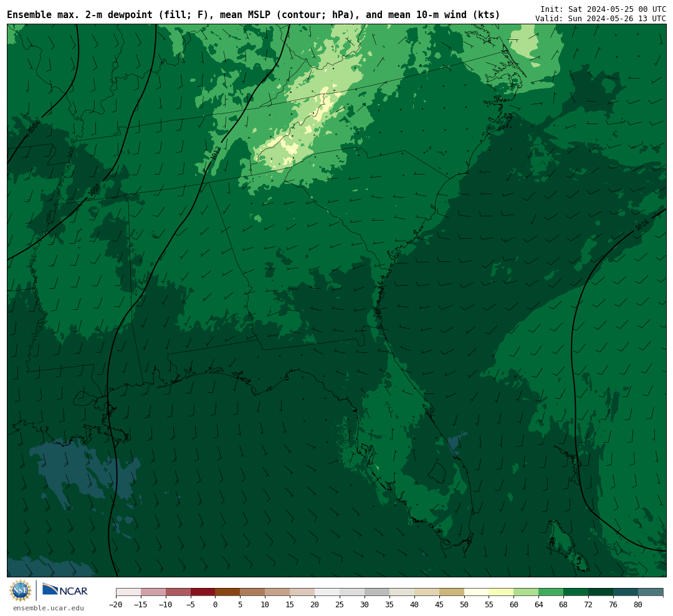Screen dimensions: 673x616
Task: Select the map title about ensemble max dewpoint
Action: tap(253, 15)
